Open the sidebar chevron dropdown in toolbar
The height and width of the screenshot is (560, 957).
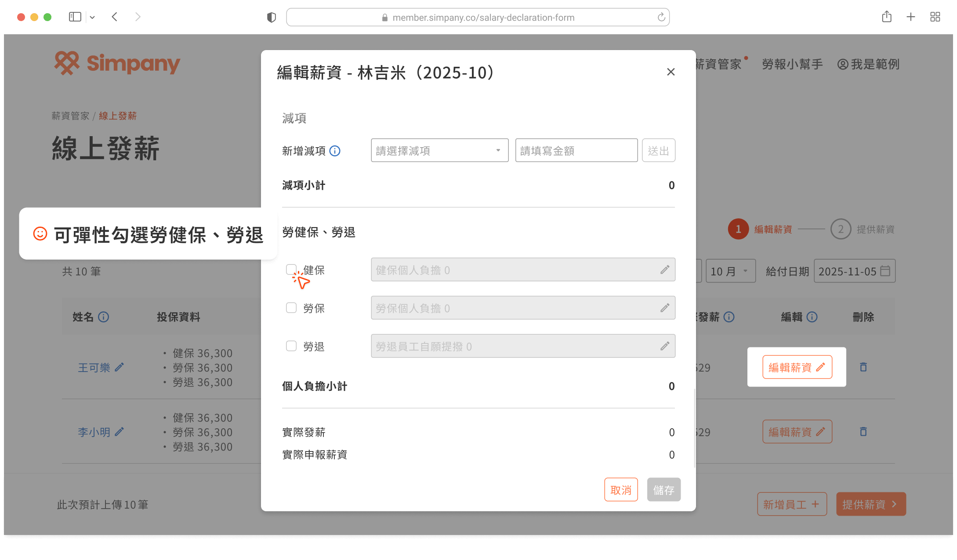tap(92, 17)
